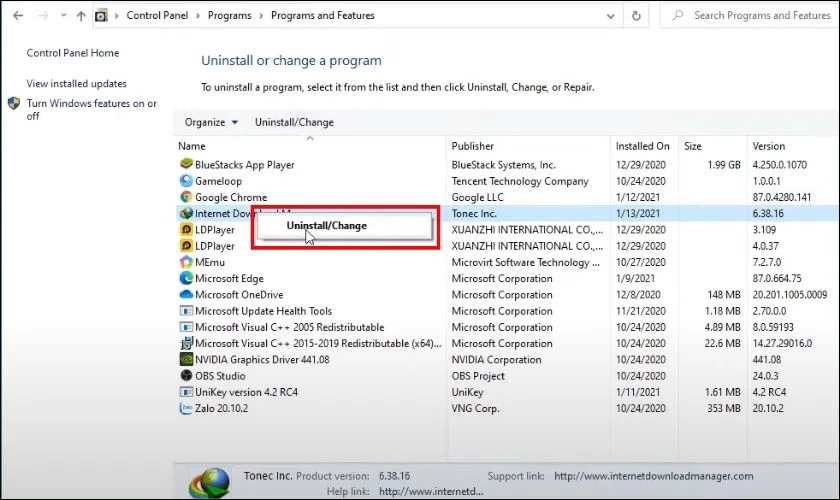840x500 pixels.
Task: Click the Visual C++ 2005 Redistributable icon
Action: coord(186,327)
